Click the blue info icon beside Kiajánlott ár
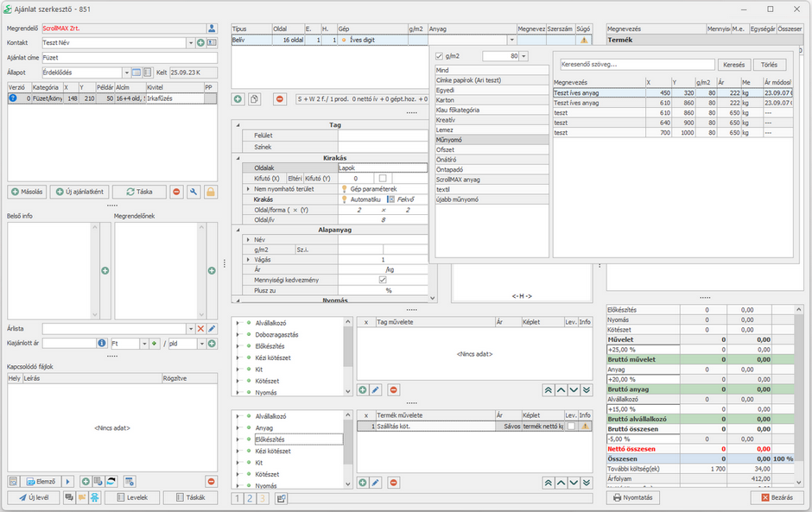The height and width of the screenshot is (512, 812). tap(102, 343)
